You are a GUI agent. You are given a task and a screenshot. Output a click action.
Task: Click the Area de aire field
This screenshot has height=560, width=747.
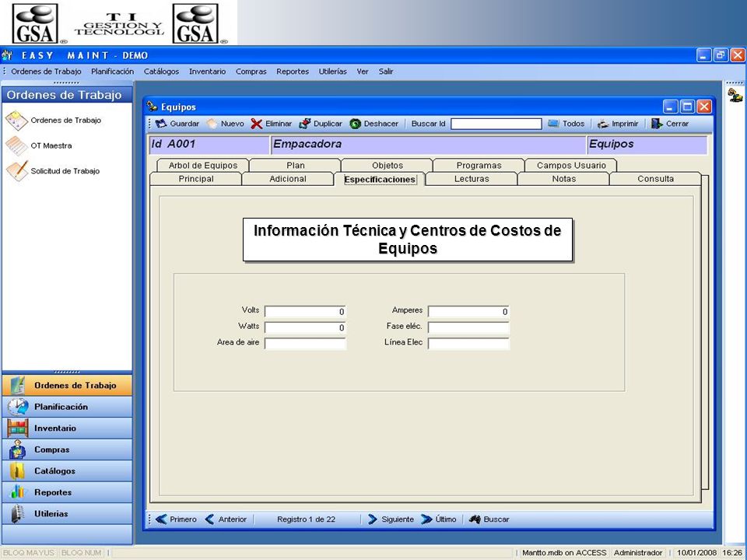305,343
